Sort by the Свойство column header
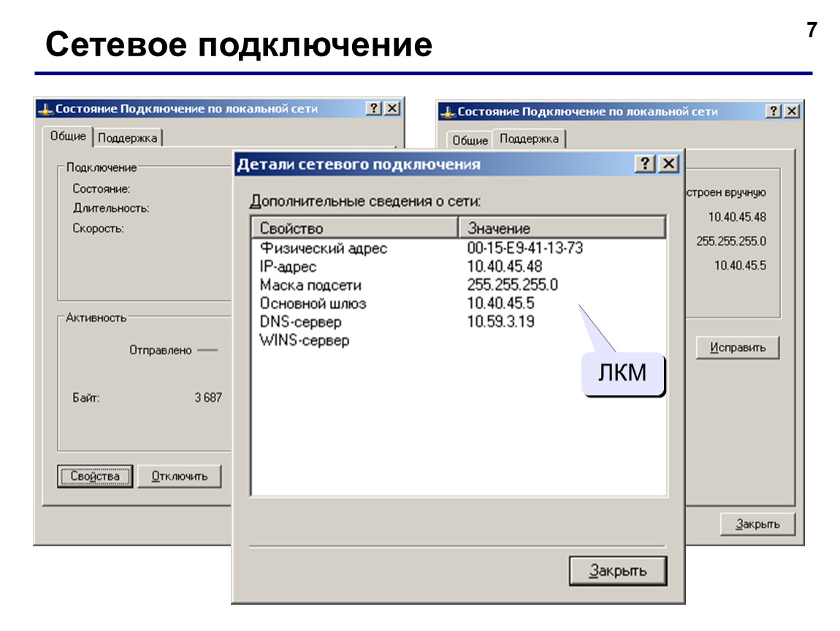The height and width of the screenshot is (631, 840). point(355,228)
